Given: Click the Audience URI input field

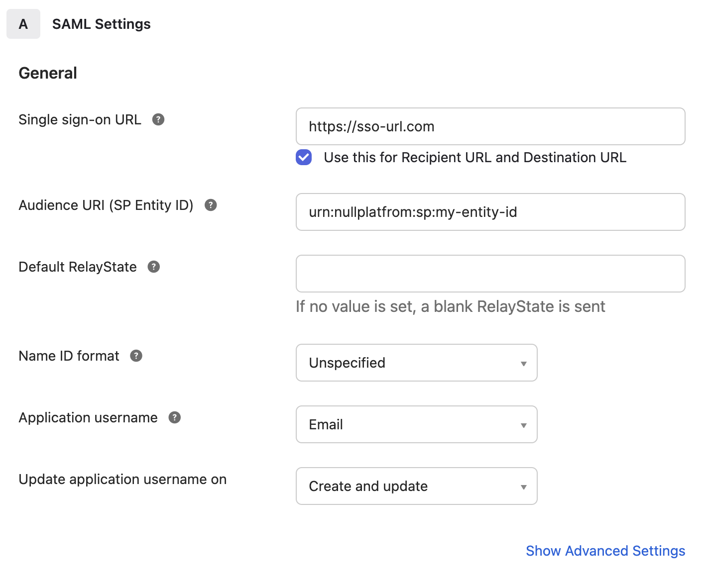Looking at the screenshot, I should (x=490, y=212).
